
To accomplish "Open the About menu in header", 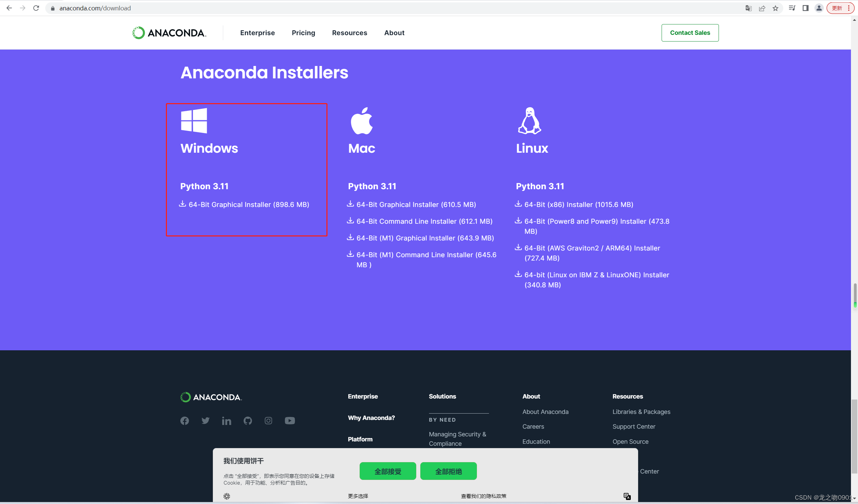I will pyautogui.click(x=394, y=33).
